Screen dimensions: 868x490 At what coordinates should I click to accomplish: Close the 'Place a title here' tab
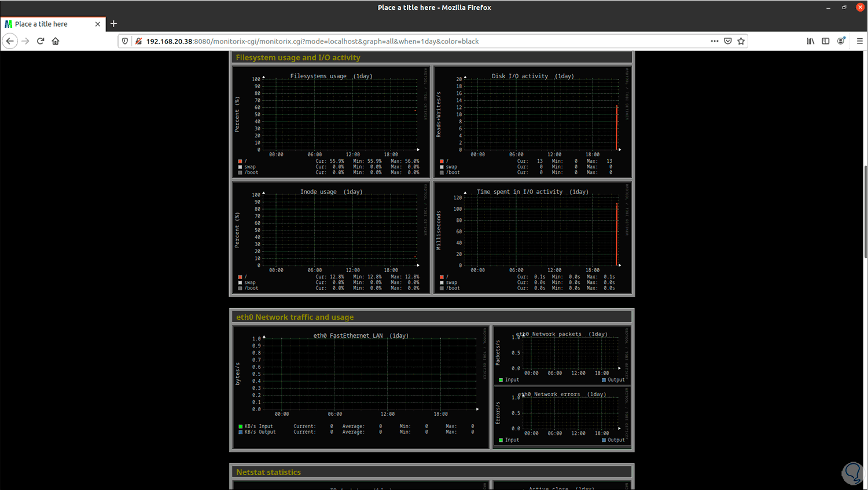coord(97,24)
